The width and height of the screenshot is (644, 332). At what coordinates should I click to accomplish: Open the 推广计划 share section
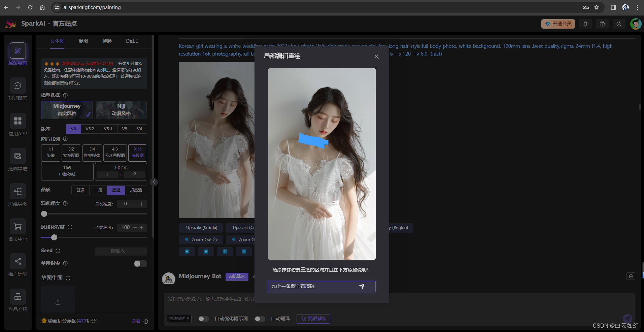point(18,265)
